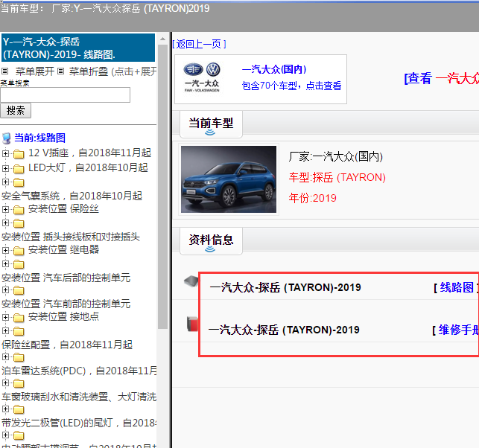Click the 搜索 button
The width and height of the screenshot is (479, 448).
[16, 110]
